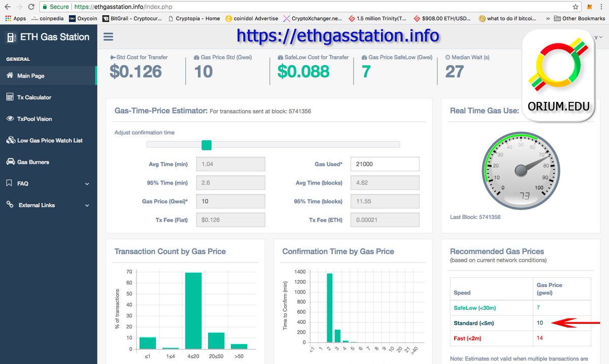This screenshot has width=609, height=364.
Task: Bookmark this page with the star icon
Action: click(x=575, y=7)
